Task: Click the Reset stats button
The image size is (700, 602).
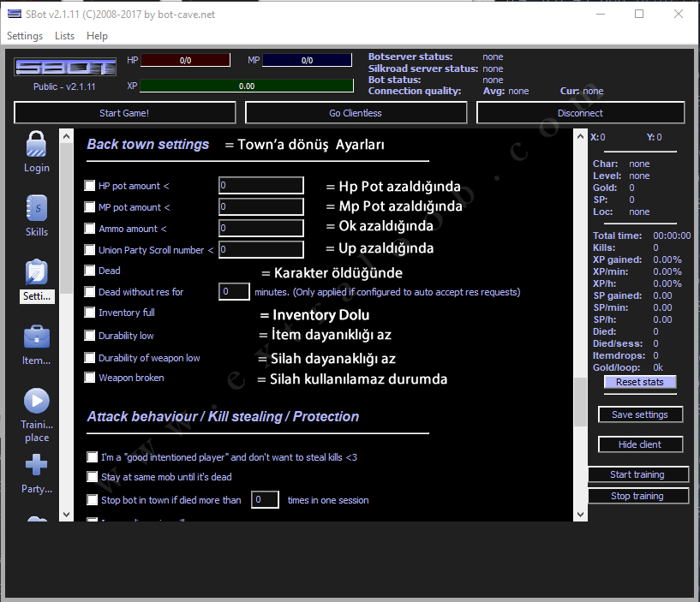Action: [x=640, y=382]
